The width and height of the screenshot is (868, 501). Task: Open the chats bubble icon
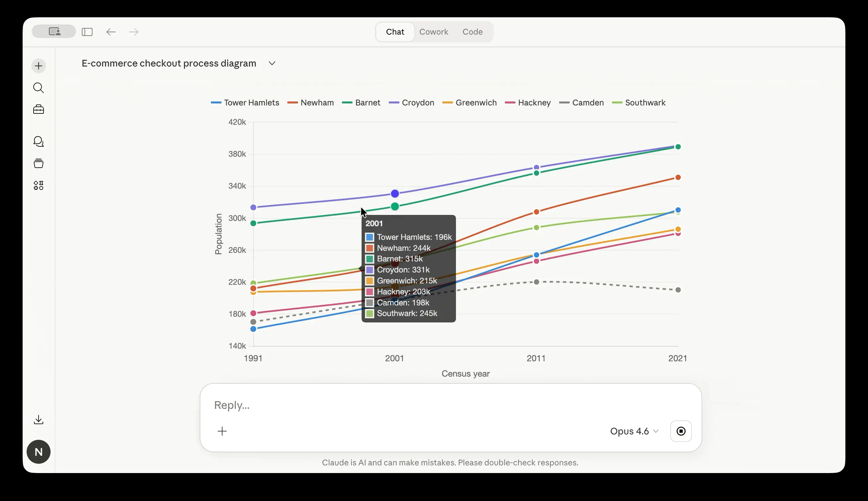(x=39, y=141)
